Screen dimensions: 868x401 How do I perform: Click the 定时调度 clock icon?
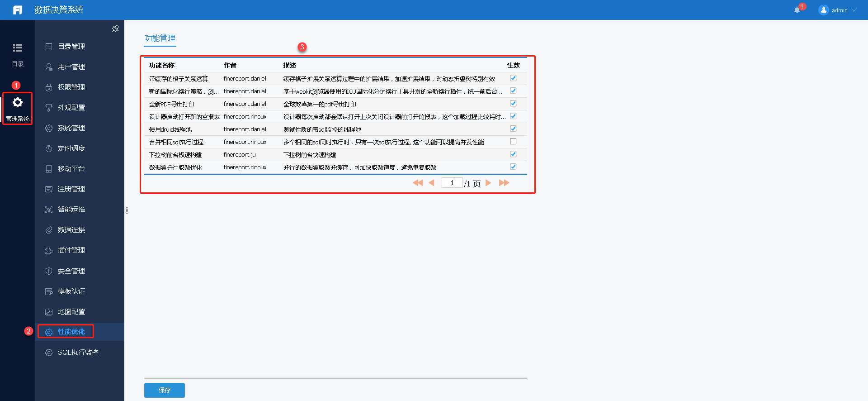[49, 148]
